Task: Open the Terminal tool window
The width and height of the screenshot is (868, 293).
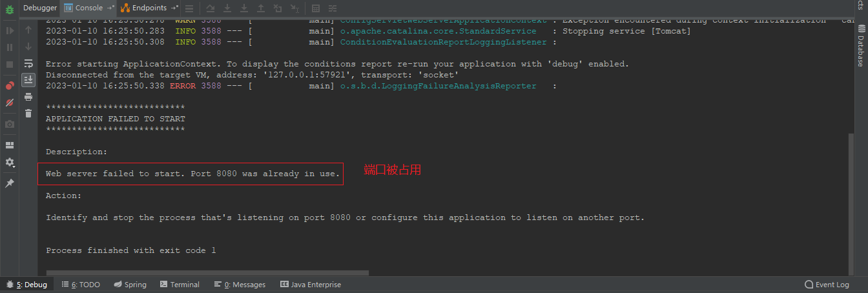Action: point(180,285)
